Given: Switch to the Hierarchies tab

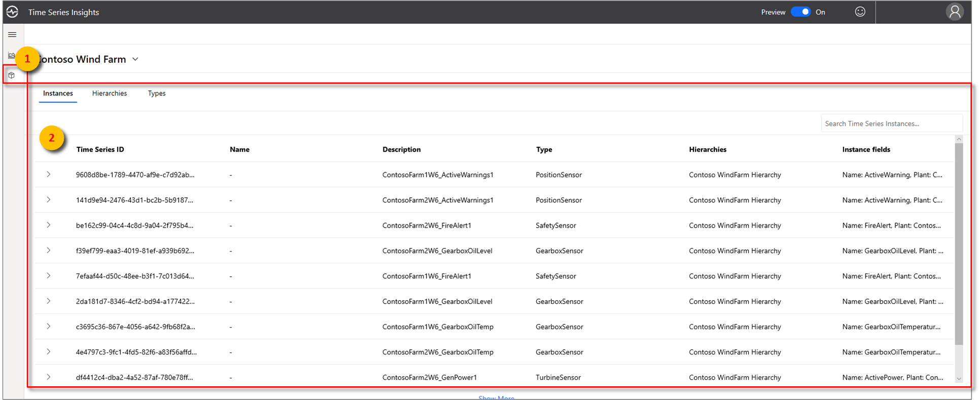Looking at the screenshot, I should pyautogui.click(x=110, y=93).
